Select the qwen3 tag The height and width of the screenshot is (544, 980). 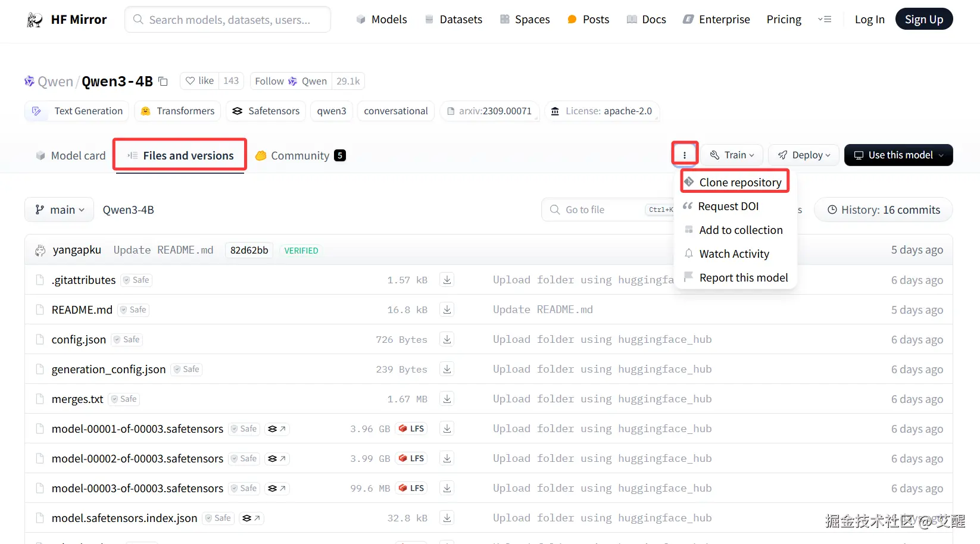pos(332,111)
